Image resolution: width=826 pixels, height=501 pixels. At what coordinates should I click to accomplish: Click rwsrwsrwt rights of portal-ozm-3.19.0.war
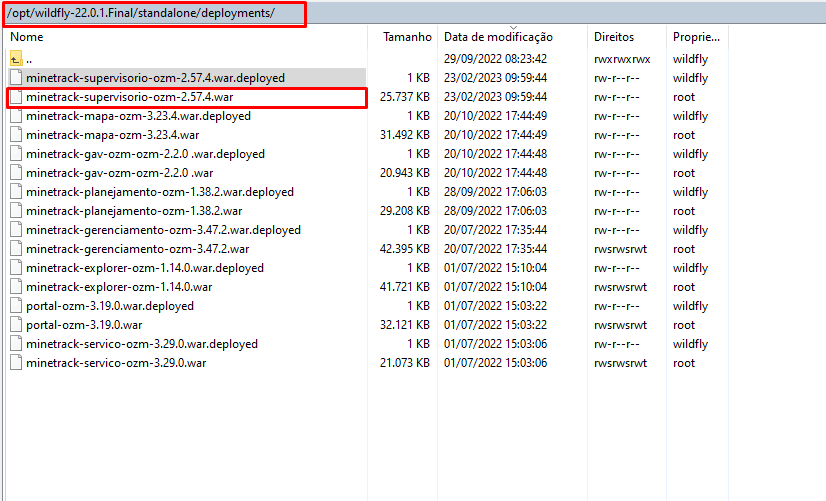pos(620,325)
